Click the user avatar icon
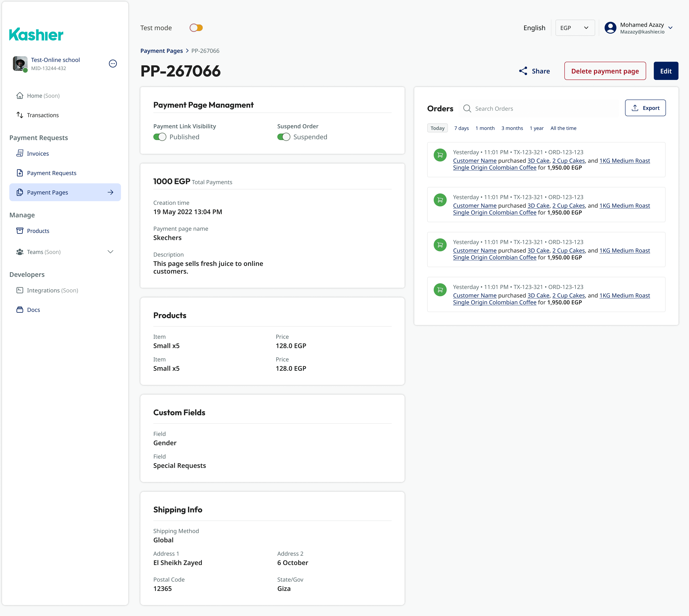 click(x=611, y=28)
